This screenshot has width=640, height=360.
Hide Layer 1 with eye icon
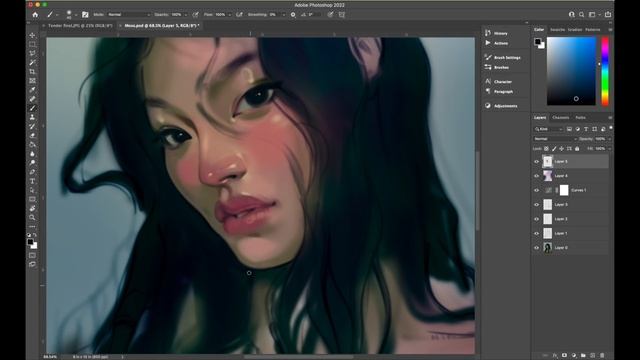[537, 233]
